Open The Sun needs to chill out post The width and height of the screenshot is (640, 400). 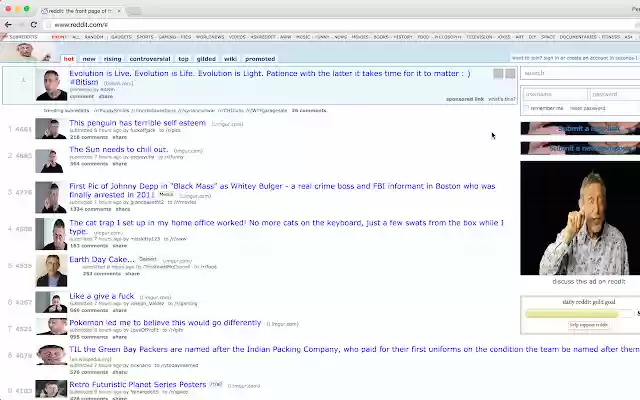pos(118,149)
